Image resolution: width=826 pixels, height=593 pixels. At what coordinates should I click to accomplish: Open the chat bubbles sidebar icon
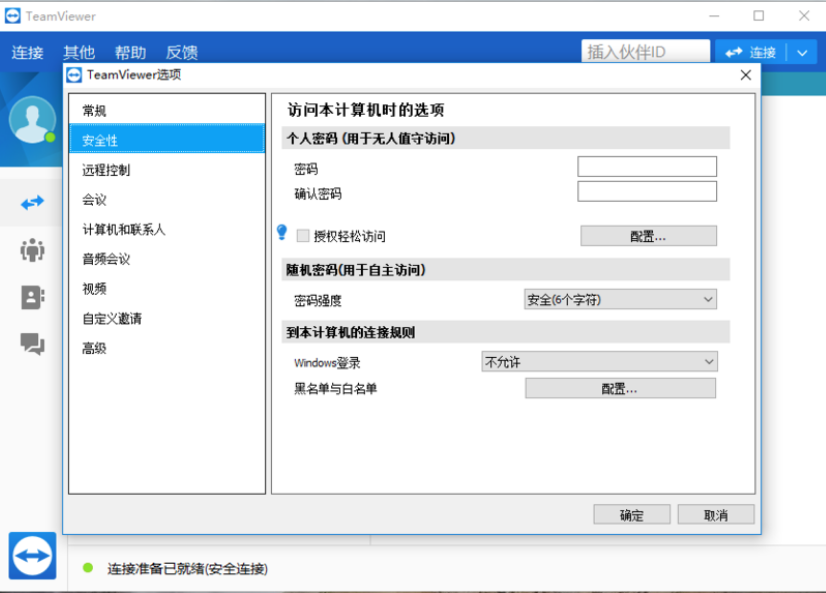32,344
